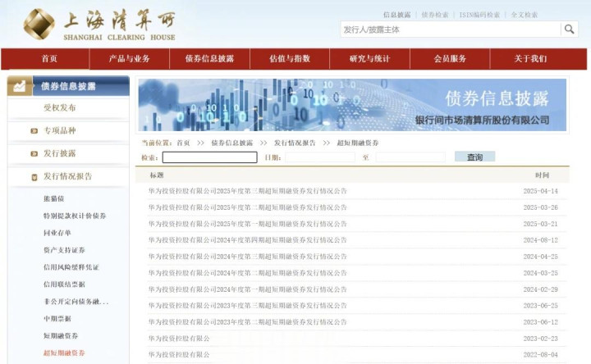The width and height of the screenshot is (591, 364).
Task: Select 超短期融资券 in the sidebar
Action: point(64,353)
